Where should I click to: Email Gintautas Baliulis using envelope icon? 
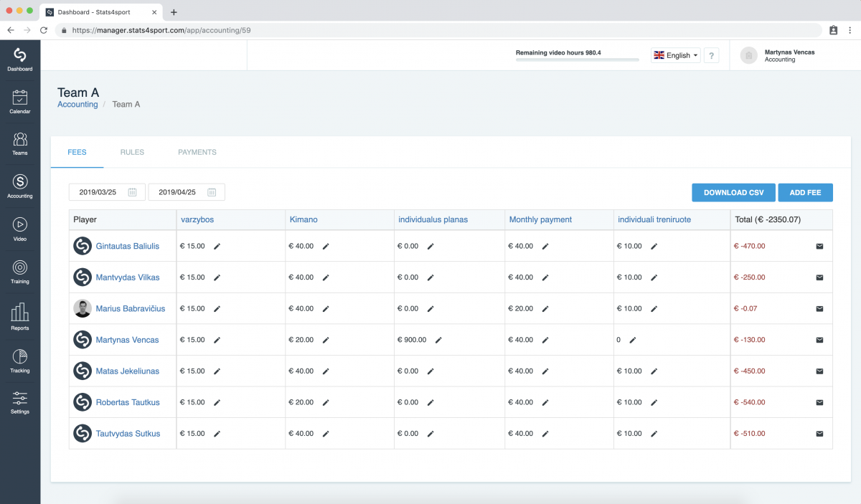coord(819,246)
